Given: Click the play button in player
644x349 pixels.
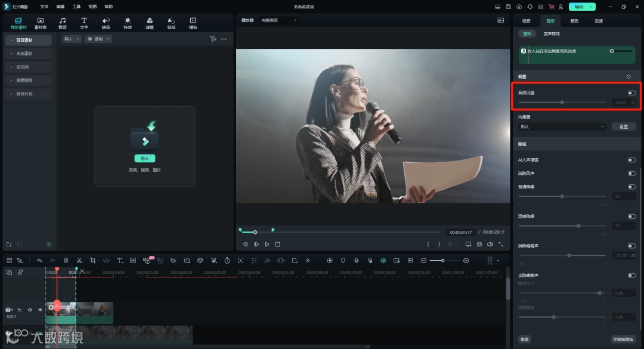Looking at the screenshot, I should click(x=267, y=244).
